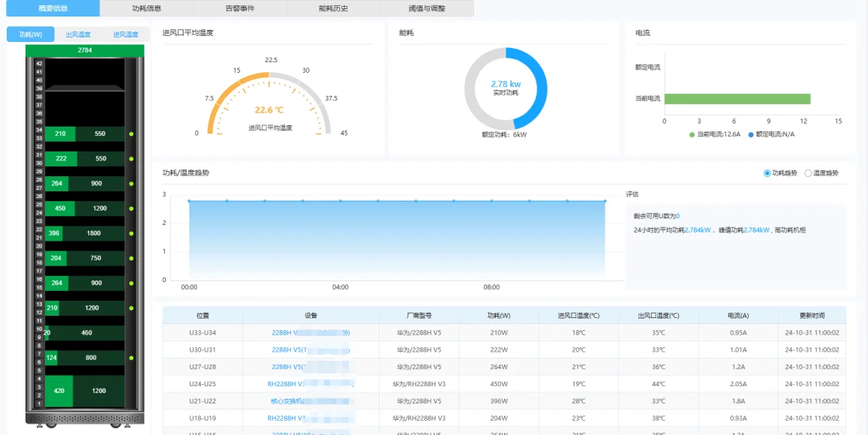Click 28℃ inlet temperature cell
This screenshot has height=435, width=868.
[578, 401]
